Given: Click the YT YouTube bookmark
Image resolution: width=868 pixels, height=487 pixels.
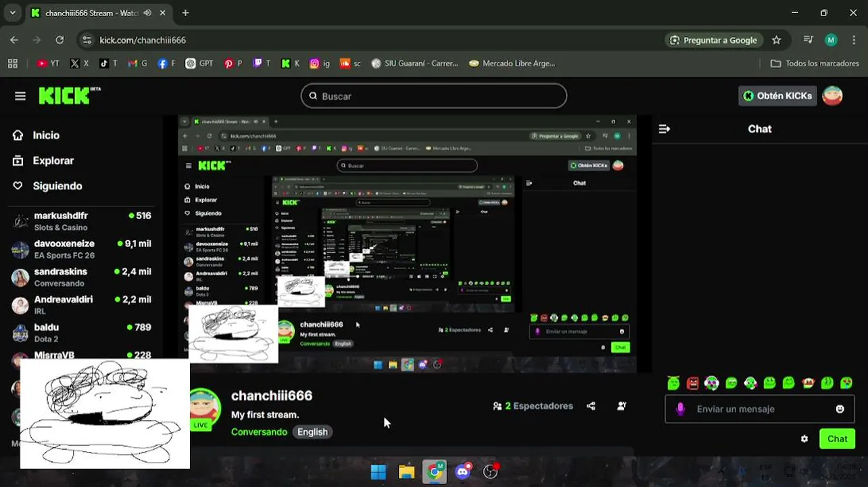Looking at the screenshot, I should pos(49,64).
